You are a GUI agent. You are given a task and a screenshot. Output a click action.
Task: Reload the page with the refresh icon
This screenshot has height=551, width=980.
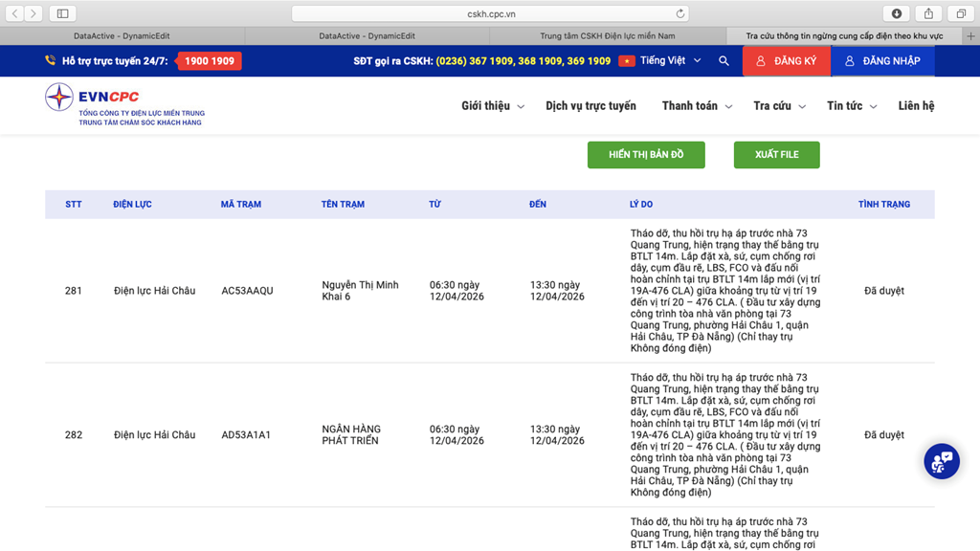pos(680,14)
